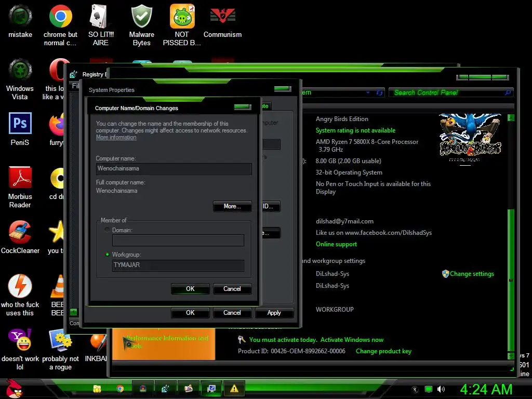Click Cancel in System Properties
Screen dimensions: 532x399
point(232,313)
